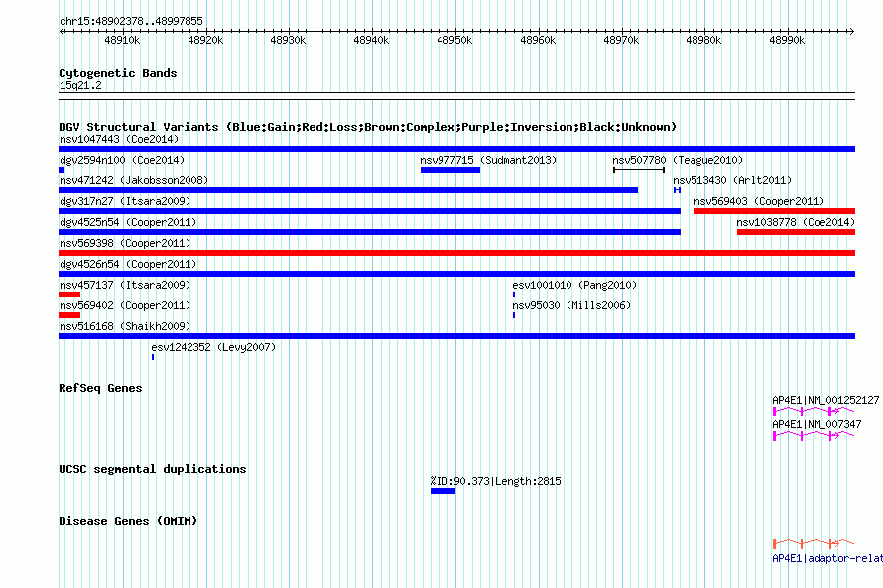Click the tiny blue mark under esv1242352

pyautogui.click(x=153, y=357)
